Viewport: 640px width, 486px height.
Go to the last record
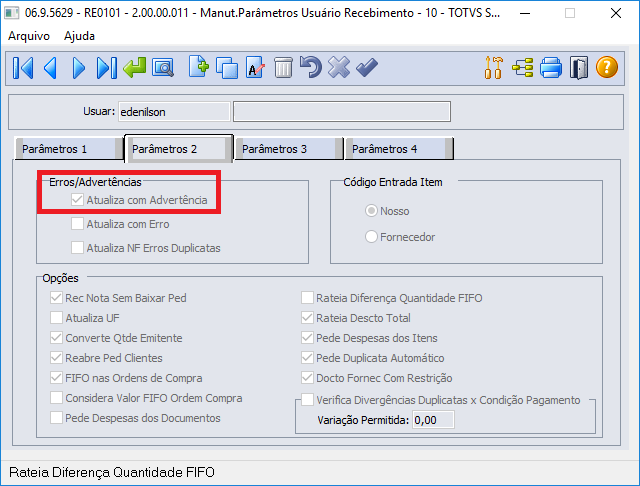(x=107, y=68)
